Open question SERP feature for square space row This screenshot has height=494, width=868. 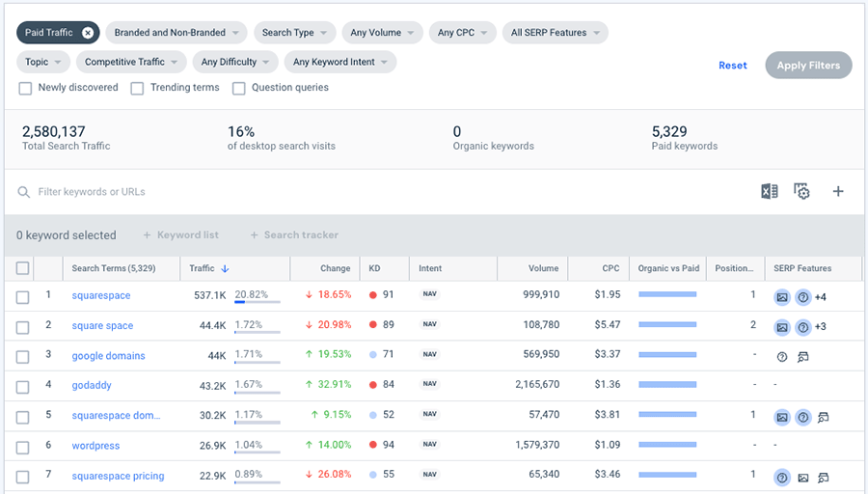coord(802,327)
